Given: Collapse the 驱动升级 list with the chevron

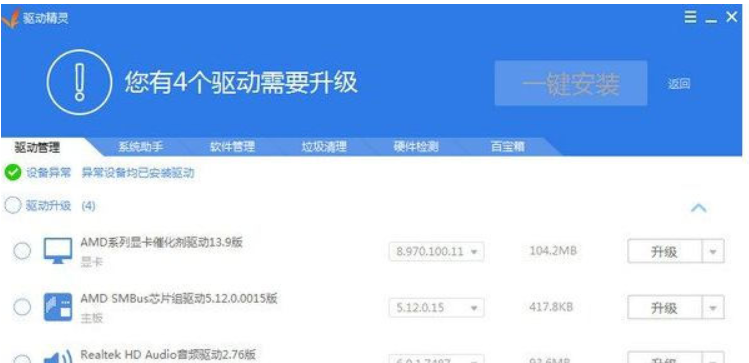Looking at the screenshot, I should pos(699,207).
